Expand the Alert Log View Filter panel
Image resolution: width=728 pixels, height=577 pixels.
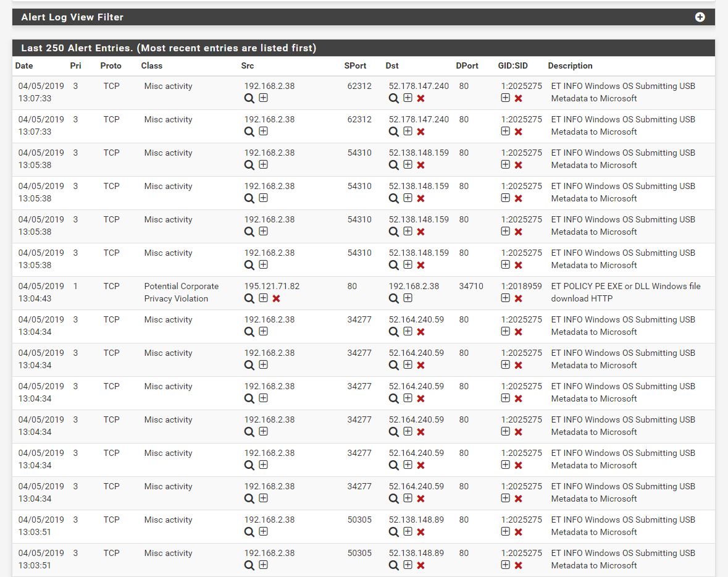pos(700,17)
